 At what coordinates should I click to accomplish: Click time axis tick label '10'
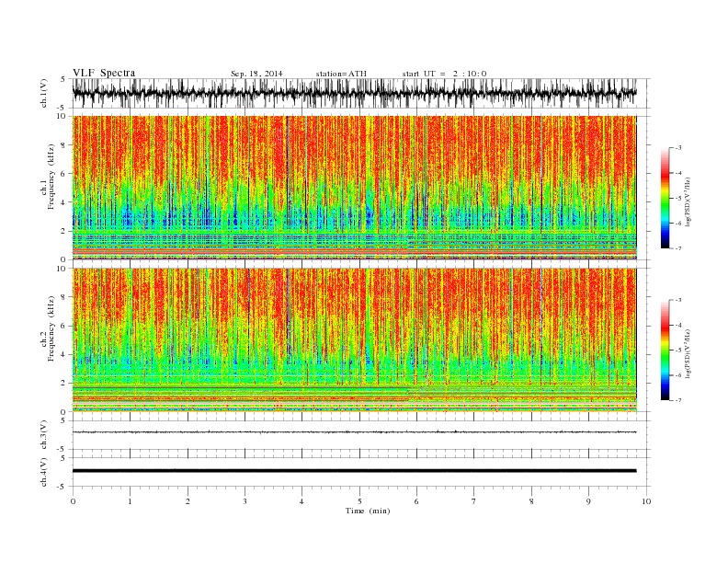[x=646, y=501]
